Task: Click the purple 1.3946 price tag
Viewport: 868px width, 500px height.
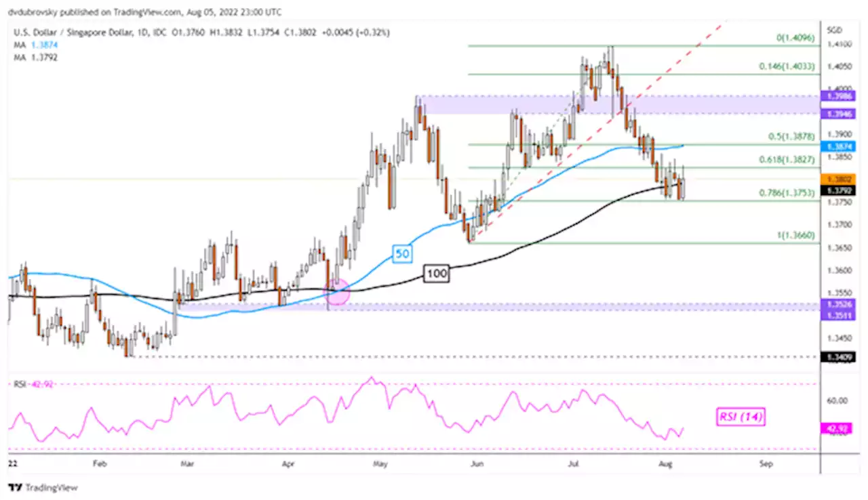Action: coord(837,114)
